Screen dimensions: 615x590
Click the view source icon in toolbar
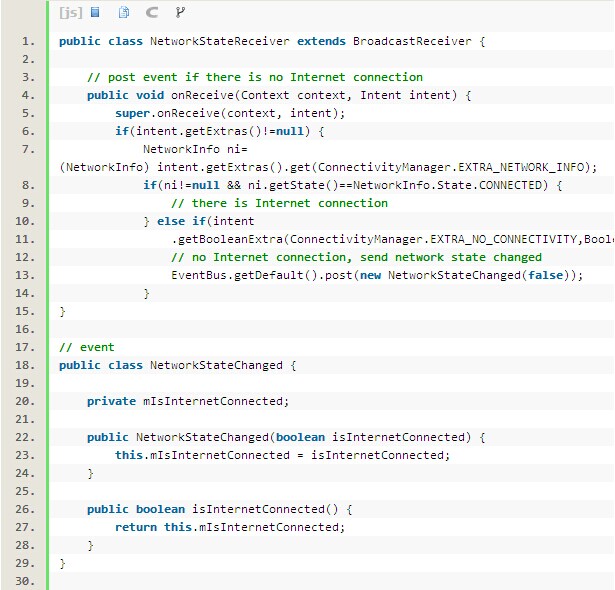tap(96, 13)
